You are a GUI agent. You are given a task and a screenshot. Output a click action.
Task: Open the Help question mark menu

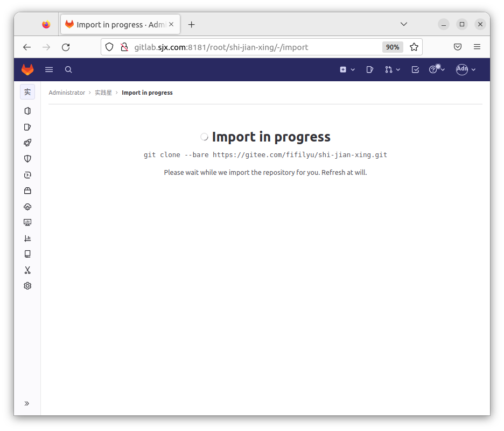[x=436, y=69]
